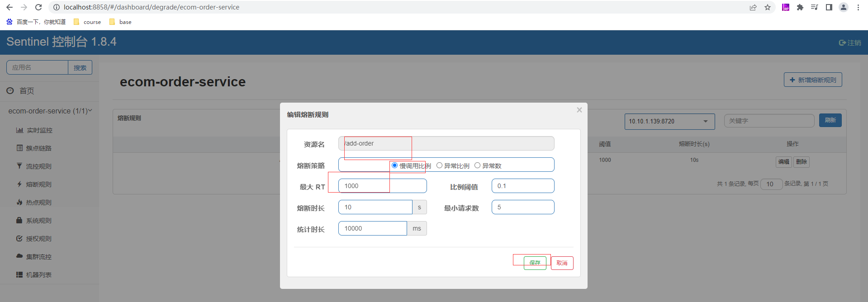
Task: Open the site information icon
Action: click(x=57, y=7)
